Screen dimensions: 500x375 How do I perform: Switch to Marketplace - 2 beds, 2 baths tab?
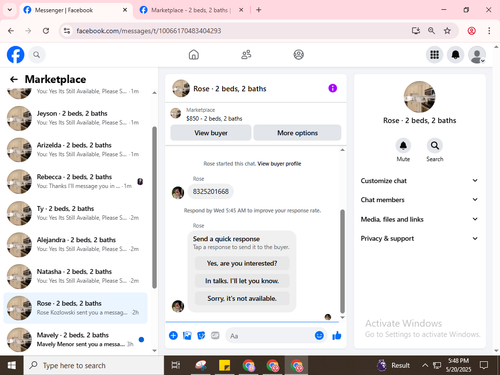pos(191,10)
